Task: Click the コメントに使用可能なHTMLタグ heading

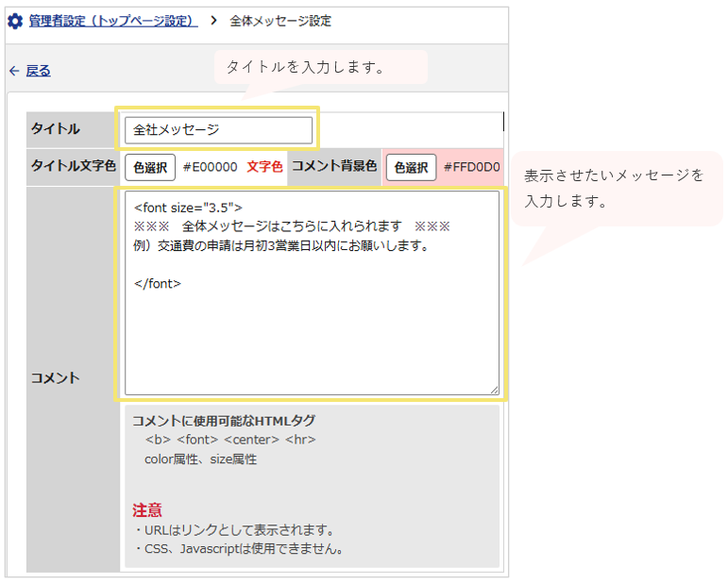Action: click(224, 421)
